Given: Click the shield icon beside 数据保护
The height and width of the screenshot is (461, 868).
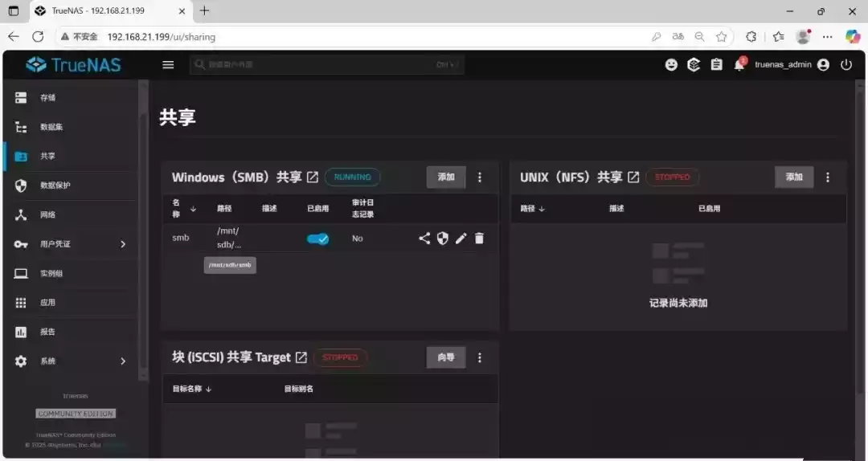Looking at the screenshot, I should pyautogui.click(x=20, y=186).
